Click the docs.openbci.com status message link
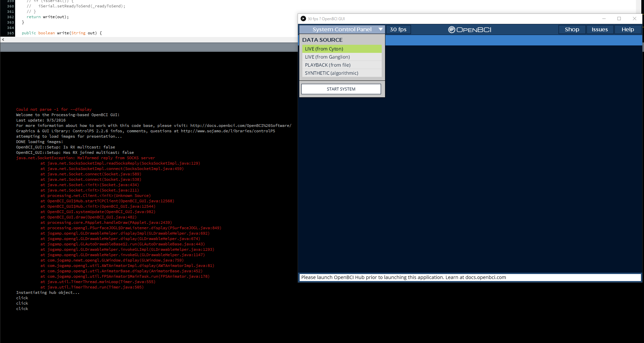Screen dimensions: 644x343 [485, 277]
